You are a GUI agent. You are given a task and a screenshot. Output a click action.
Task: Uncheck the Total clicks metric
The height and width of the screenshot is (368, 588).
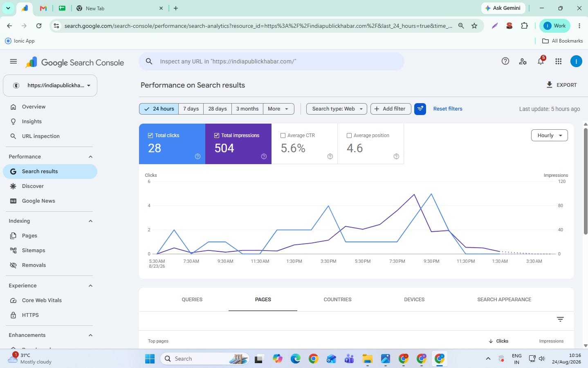[x=150, y=135]
